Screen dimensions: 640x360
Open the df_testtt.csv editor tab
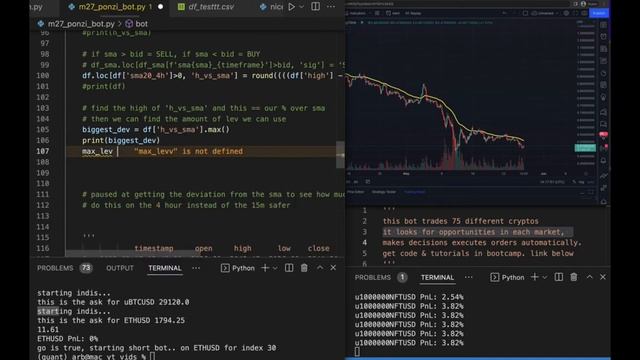[211, 7]
